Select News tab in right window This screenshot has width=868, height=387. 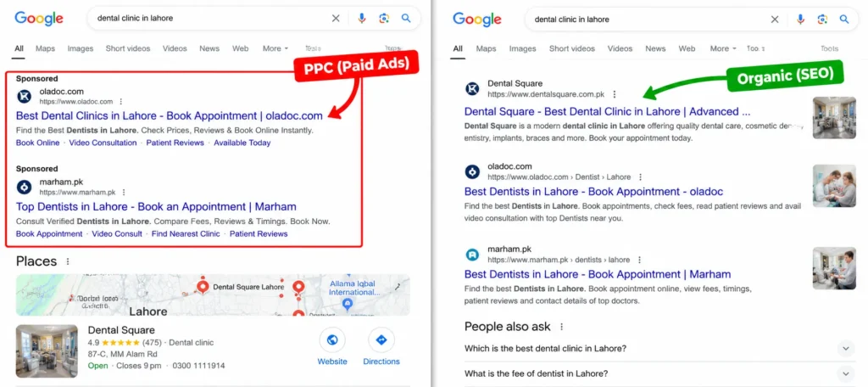tap(655, 48)
